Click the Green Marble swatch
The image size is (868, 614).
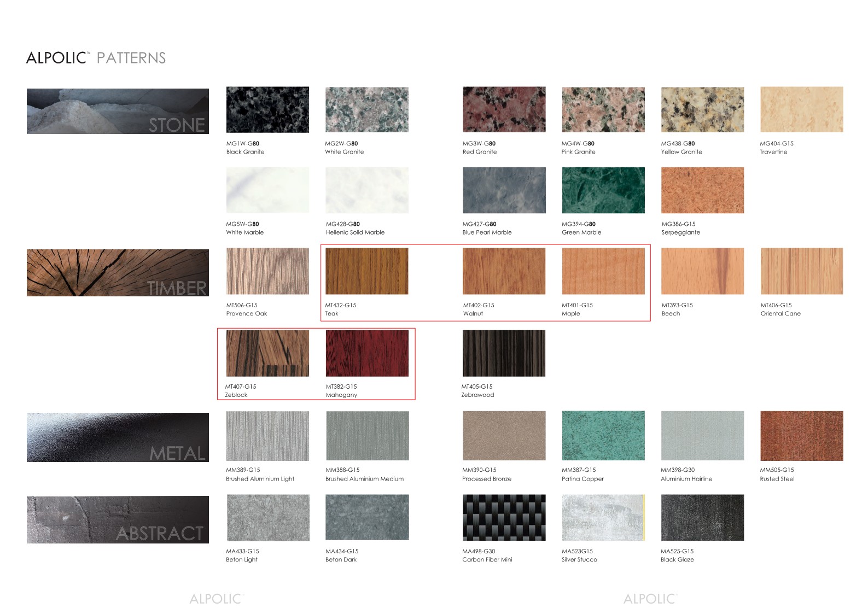pyautogui.click(x=603, y=190)
